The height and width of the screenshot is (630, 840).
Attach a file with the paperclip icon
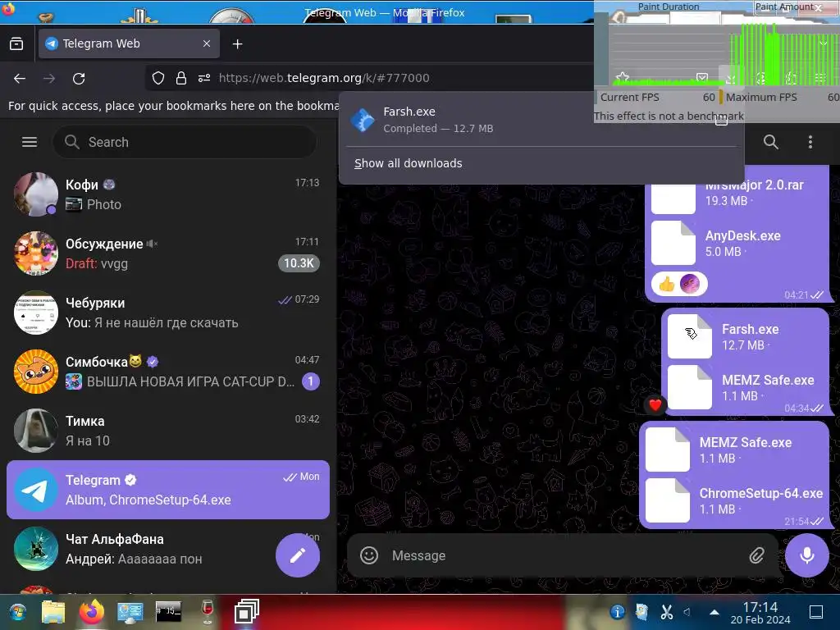(756, 555)
